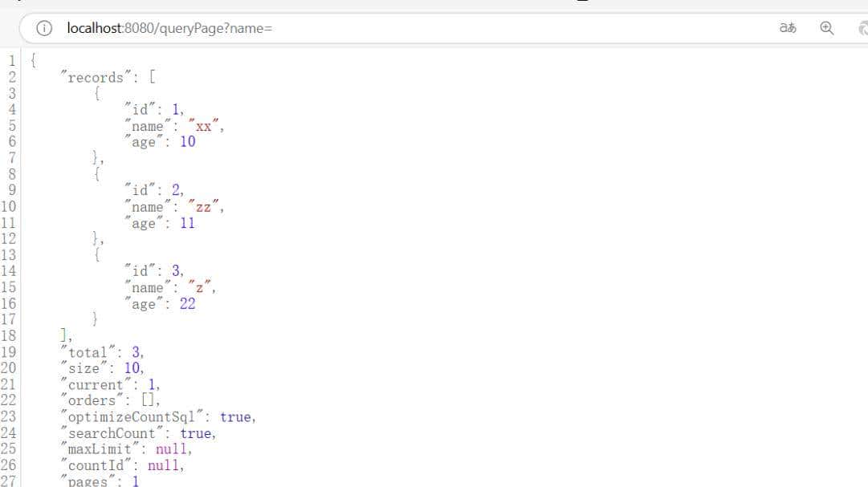Click line number 13
The image size is (868, 487).
8,255
